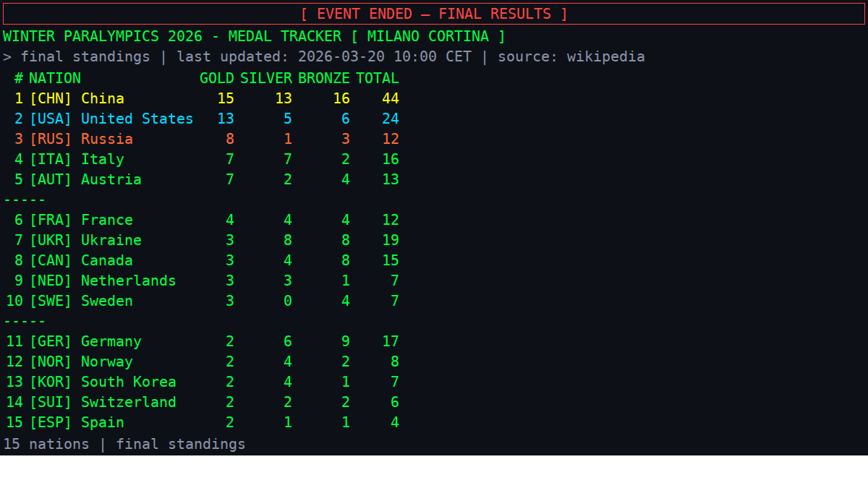The height and width of the screenshot is (488, 868).
Task: Click the BRONZE column header
Action: pos(323,78)
